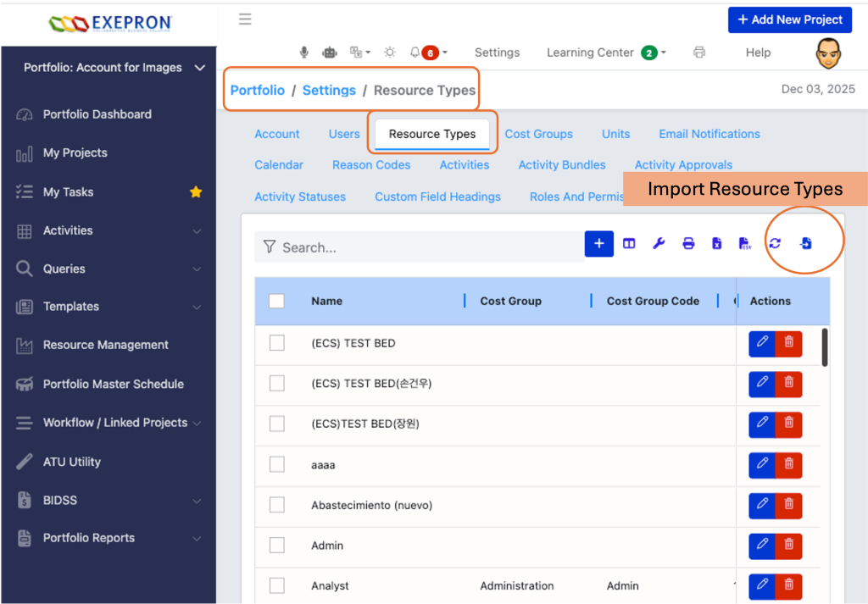Export the table to CSV
Screen dimensions: 868x604
(x=745, y=244)
